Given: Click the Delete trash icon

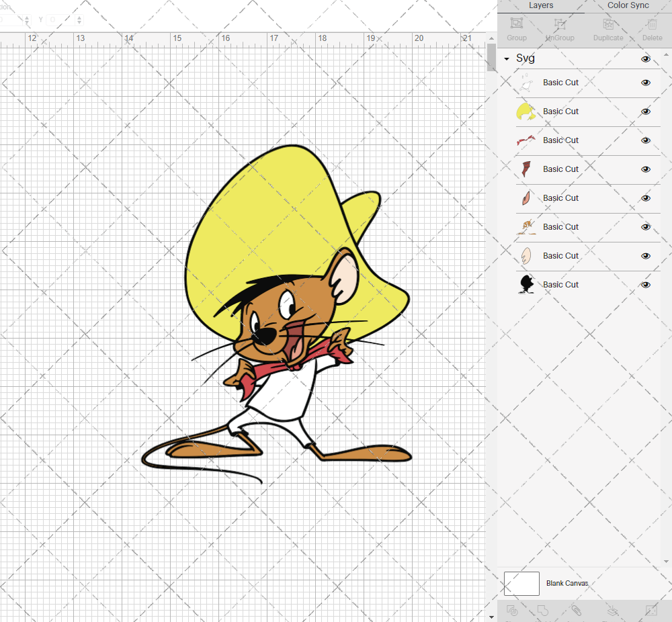Looking at the screenshot, I should (x=651, y=25).
